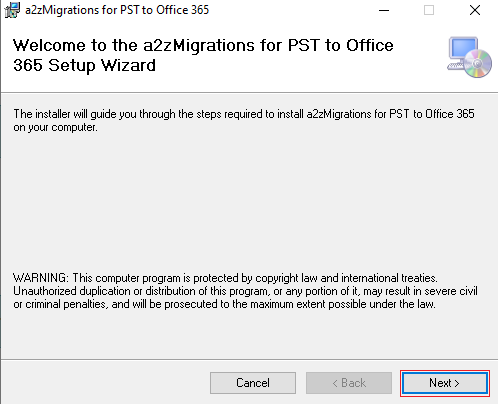Click the word WARNING: in the copyright notice
The image size is (498, 404).
tap(41, 278)
